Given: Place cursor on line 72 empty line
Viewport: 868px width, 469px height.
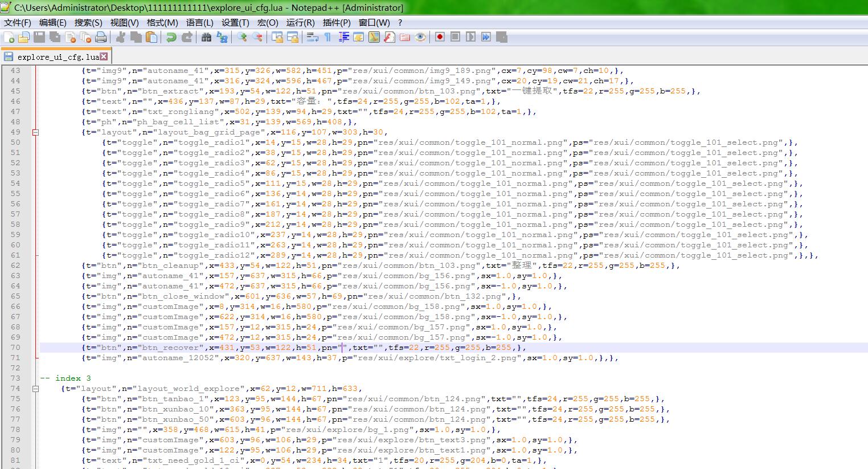Looking at the screenshot, I should (x=450, y=368).
